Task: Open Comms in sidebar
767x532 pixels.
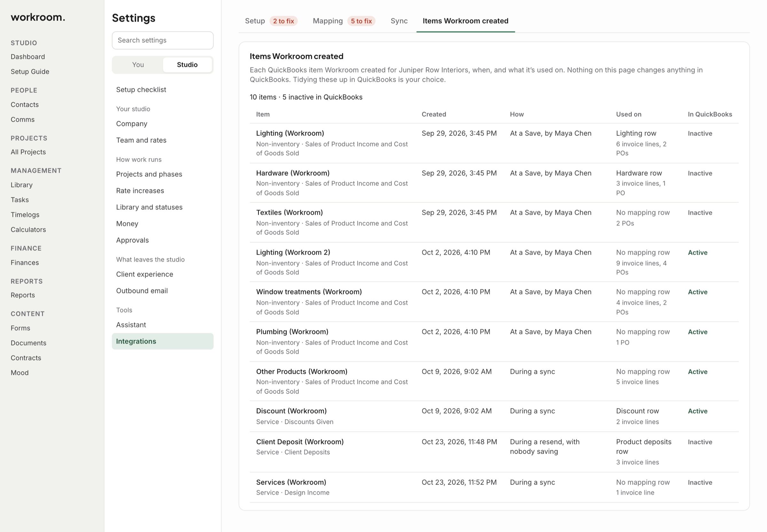Action: [x=23, y=120]
